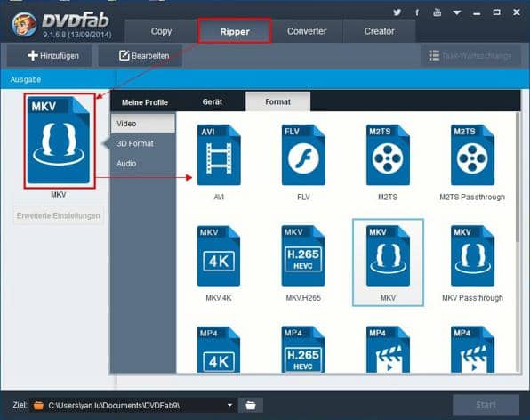Expand the Ziel path dropdown arrow

click(229, 405)
